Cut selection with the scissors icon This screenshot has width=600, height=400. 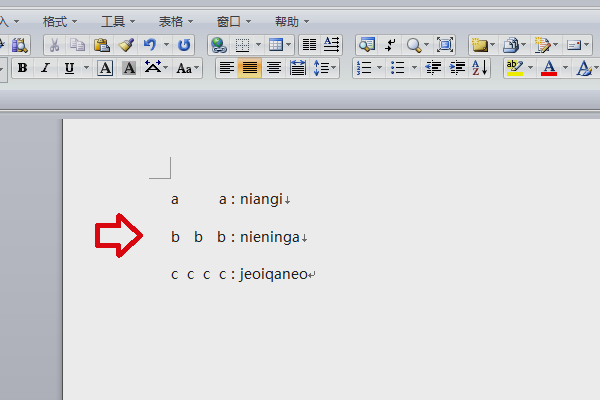[x=54, y=45]
